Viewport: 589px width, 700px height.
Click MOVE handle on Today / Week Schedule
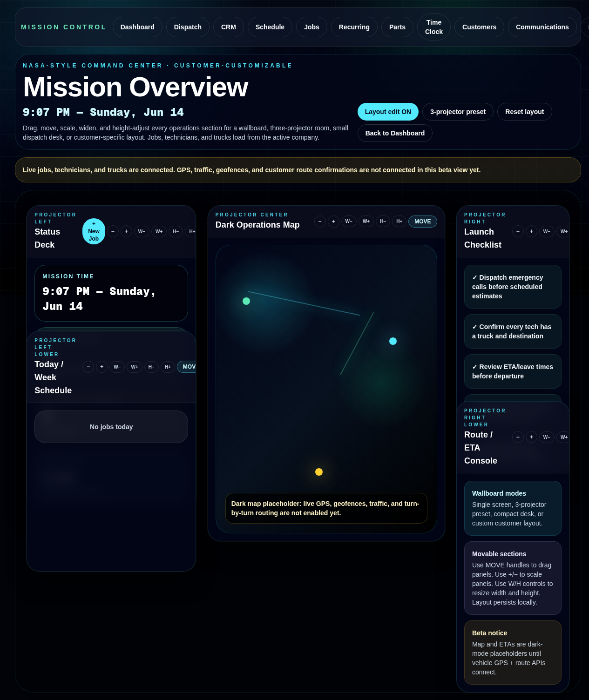[x=187, y=367]
